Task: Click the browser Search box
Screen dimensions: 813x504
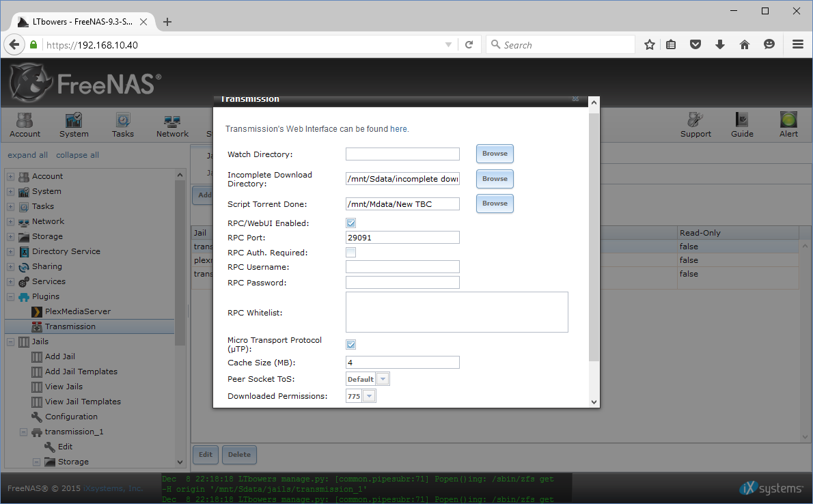Action: click(560, 44)
